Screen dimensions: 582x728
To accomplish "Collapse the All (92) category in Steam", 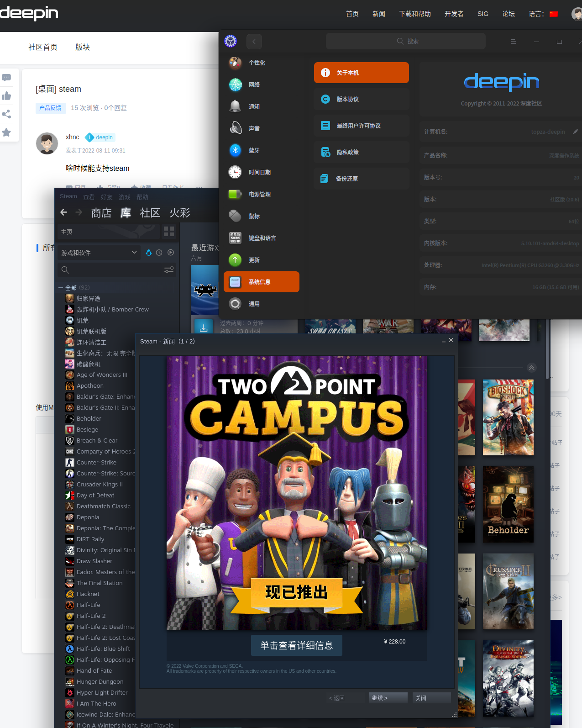I will coord(61,288).
